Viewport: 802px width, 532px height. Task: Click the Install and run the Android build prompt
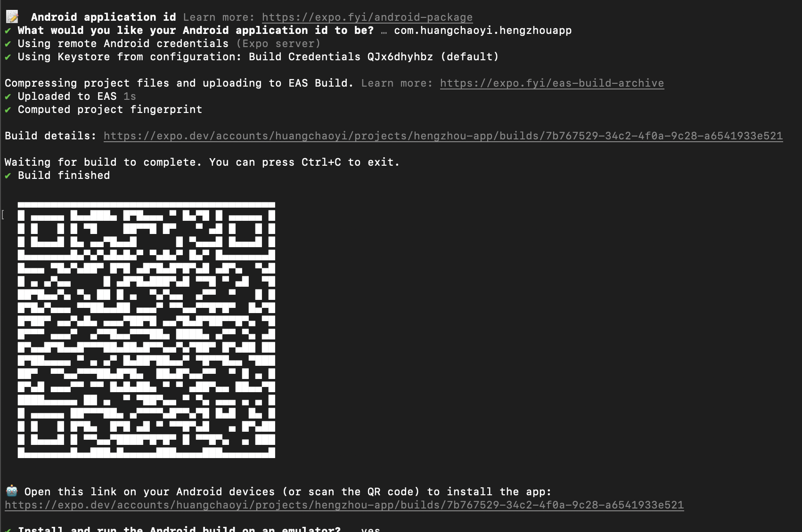(180, 529)
